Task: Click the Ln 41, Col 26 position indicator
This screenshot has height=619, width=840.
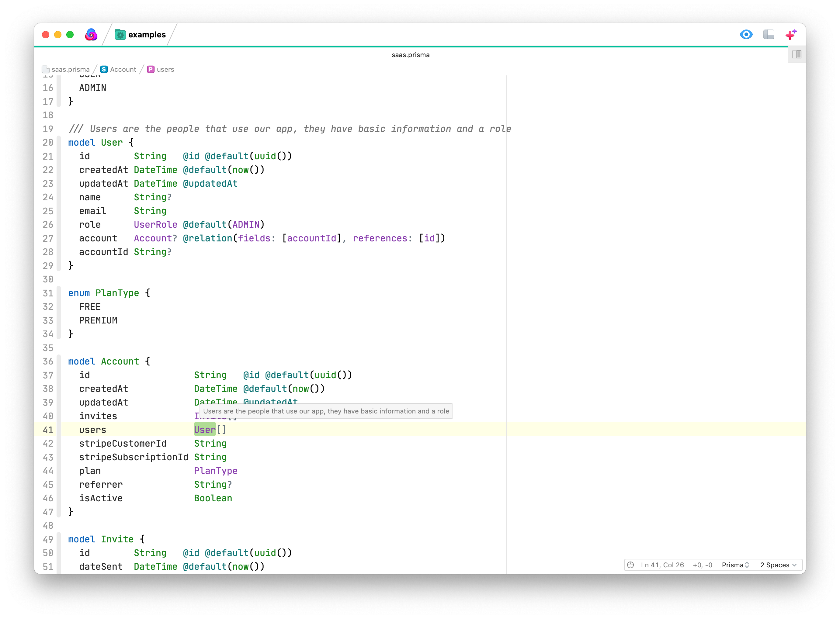Action: coord(662,565)
